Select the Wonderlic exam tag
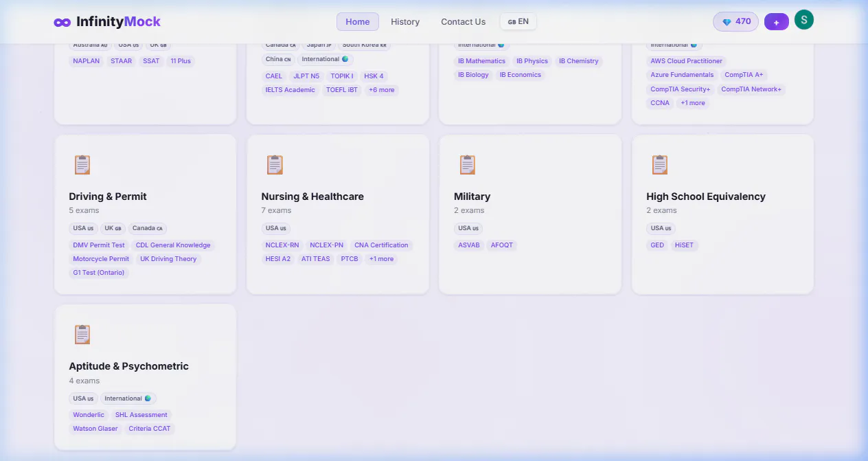This screenshot has width=868, height=461. tap(89, 415)
